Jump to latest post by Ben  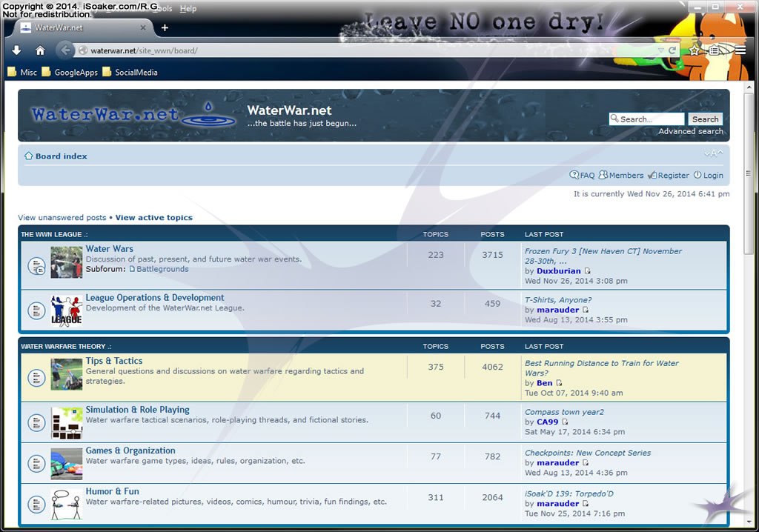click(559, 383)
